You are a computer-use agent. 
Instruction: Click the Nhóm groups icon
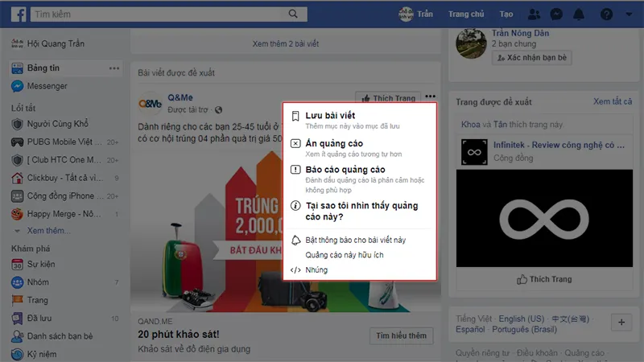(17, 282)
